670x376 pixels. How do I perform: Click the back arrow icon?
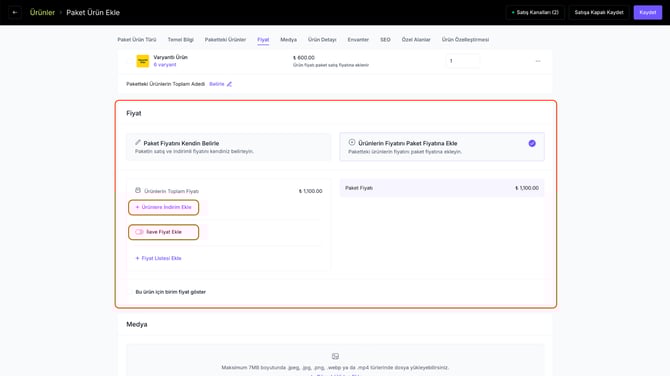[15, 12]
